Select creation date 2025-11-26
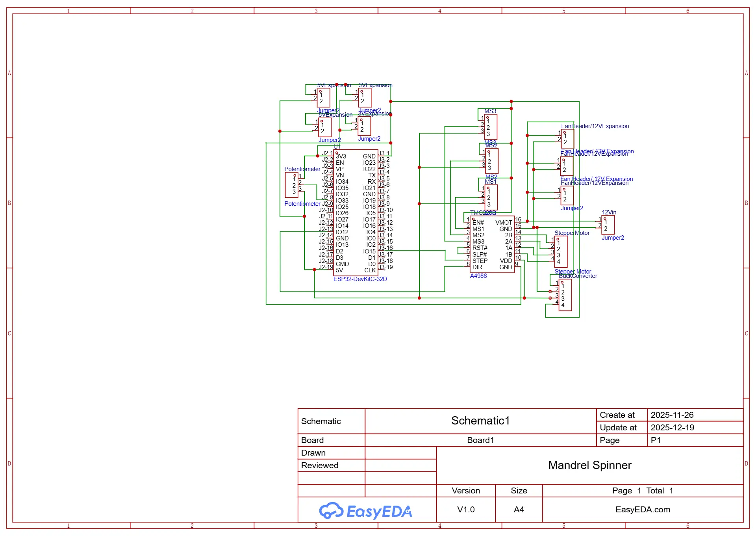Image resolution: width=756 pixels, height=536 pixels. click(672, 415)
